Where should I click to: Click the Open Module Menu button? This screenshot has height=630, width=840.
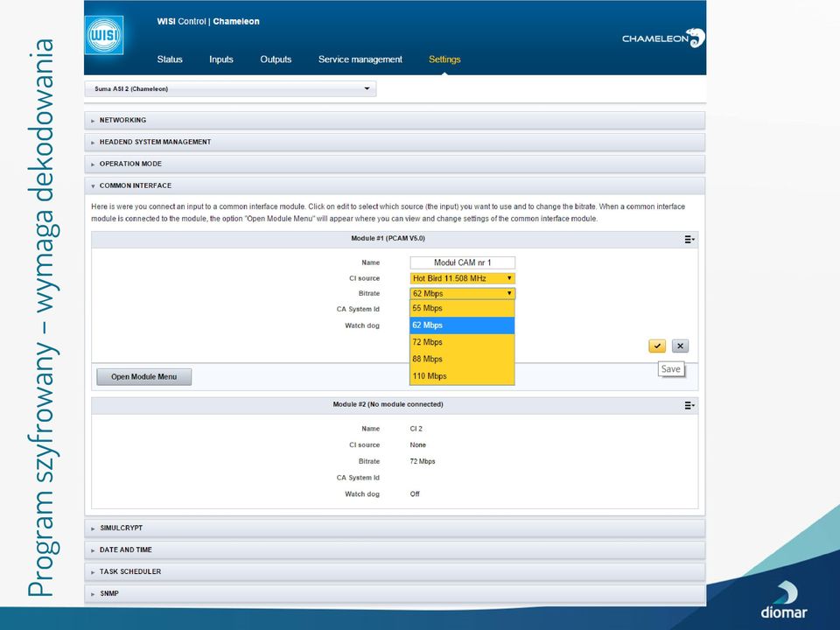144,376
